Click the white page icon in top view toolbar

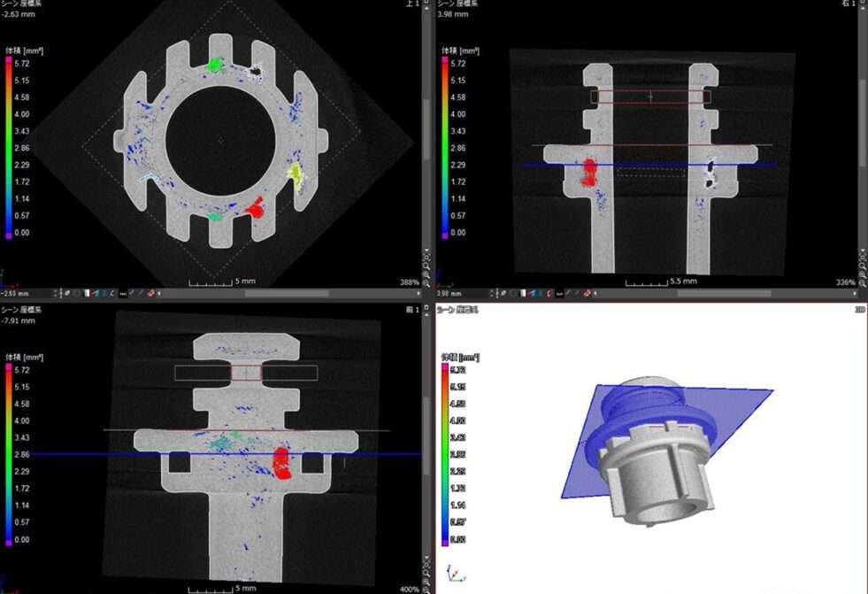(x=87, y=293)
